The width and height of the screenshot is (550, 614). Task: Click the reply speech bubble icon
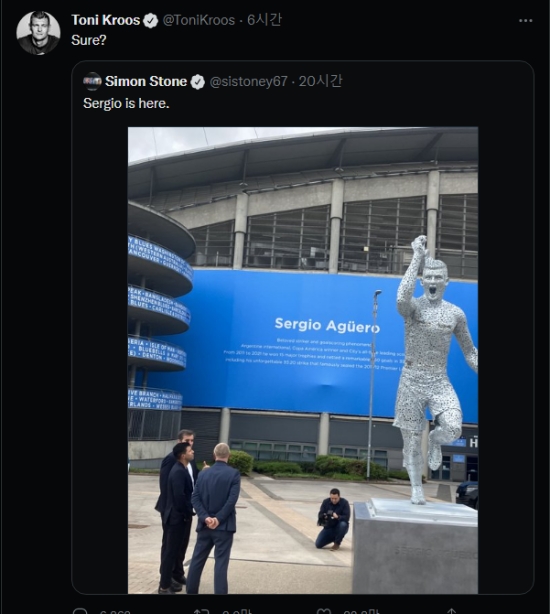80,612
